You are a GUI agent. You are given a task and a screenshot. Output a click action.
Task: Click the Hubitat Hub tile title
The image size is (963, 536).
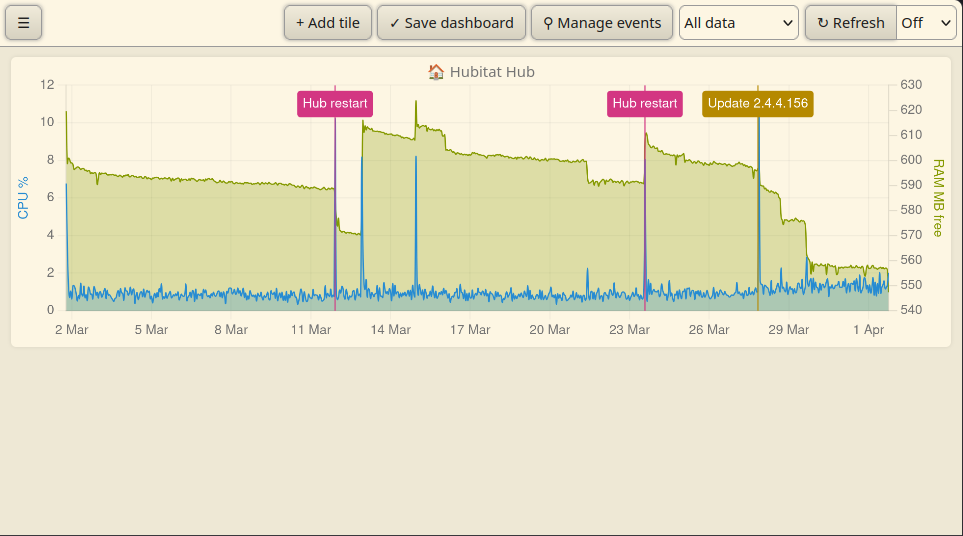(x=492, y=72)
